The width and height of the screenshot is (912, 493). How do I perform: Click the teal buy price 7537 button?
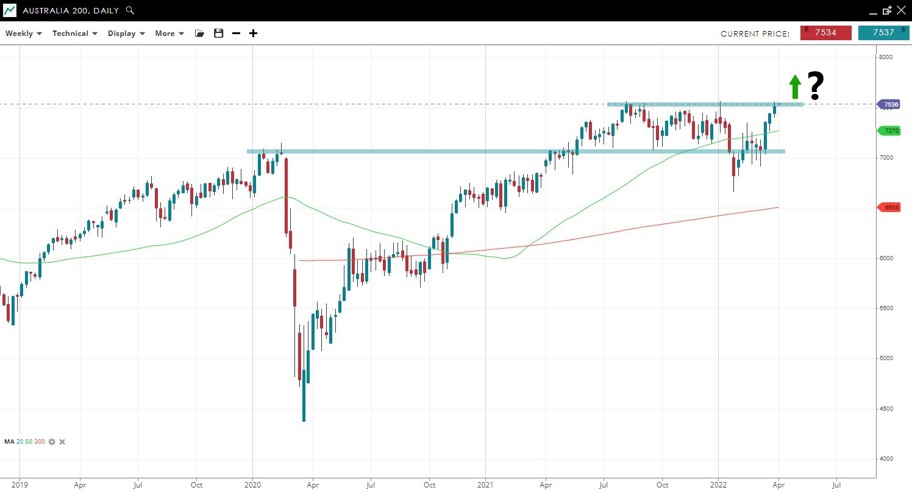click(x=883, y=33)
